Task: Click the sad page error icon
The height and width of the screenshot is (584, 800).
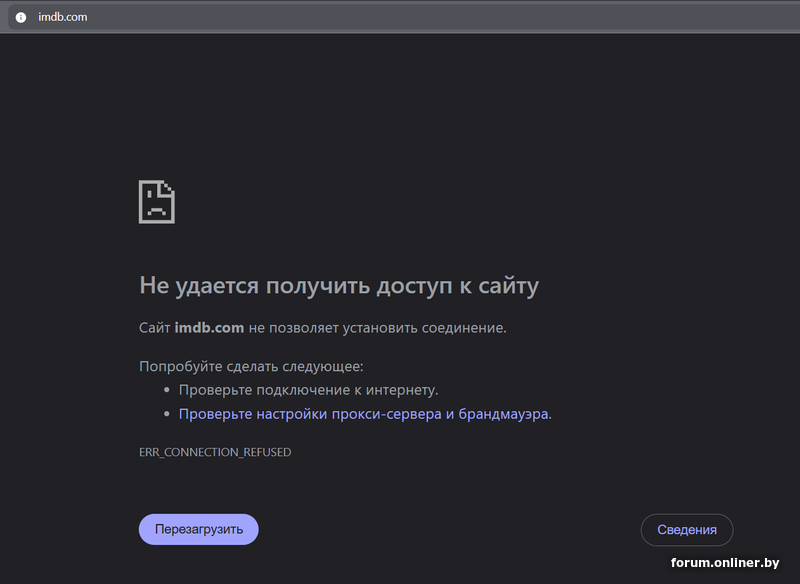Action: 157,201
